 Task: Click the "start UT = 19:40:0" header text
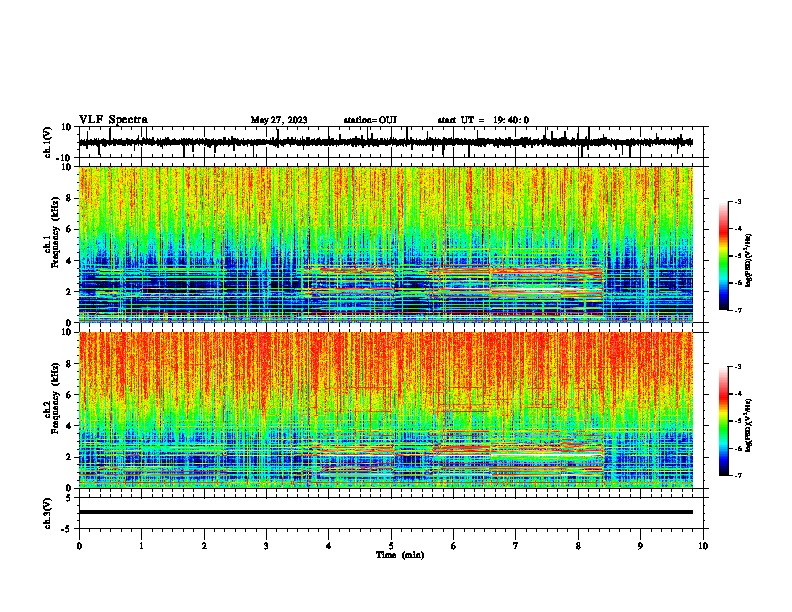tap(483, 120)
